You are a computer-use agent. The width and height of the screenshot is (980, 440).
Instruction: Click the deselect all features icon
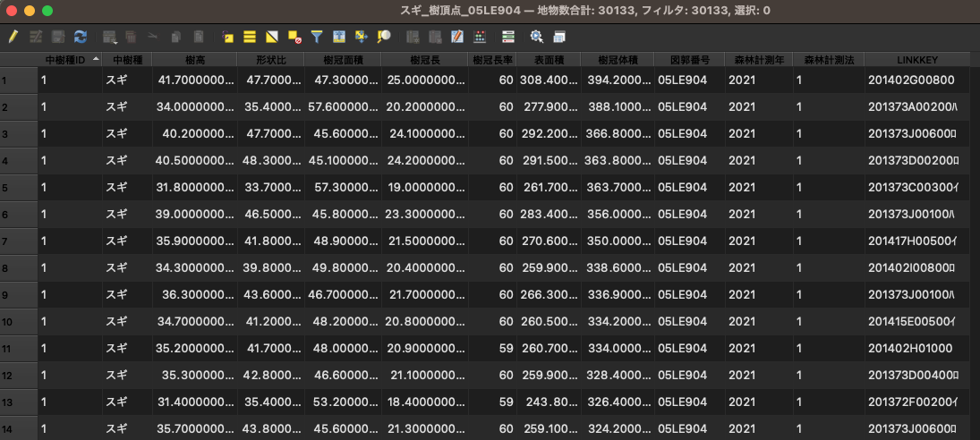(294, 37)
